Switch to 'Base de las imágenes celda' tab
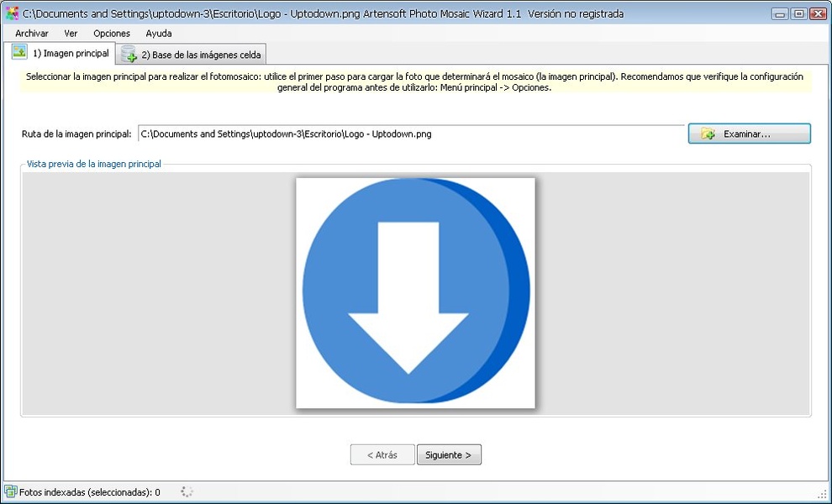This screenshot has height=504, width=832. pos(201,55)
